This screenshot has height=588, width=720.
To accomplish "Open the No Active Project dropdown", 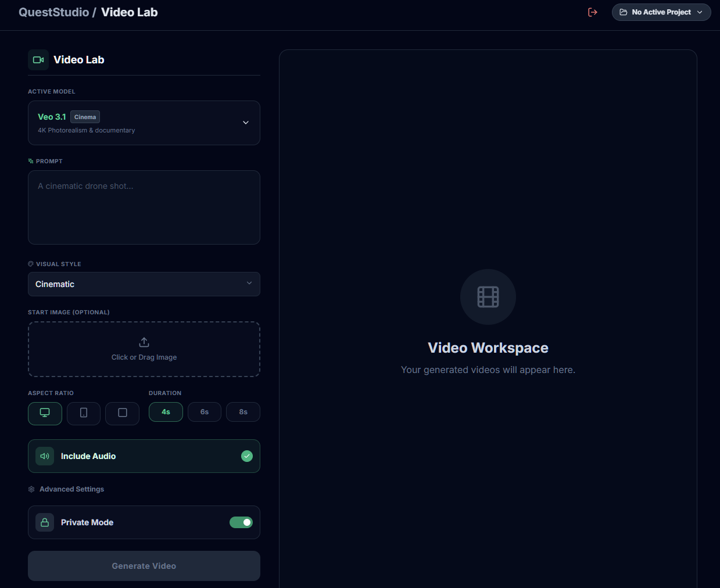I will pos(661,12).
